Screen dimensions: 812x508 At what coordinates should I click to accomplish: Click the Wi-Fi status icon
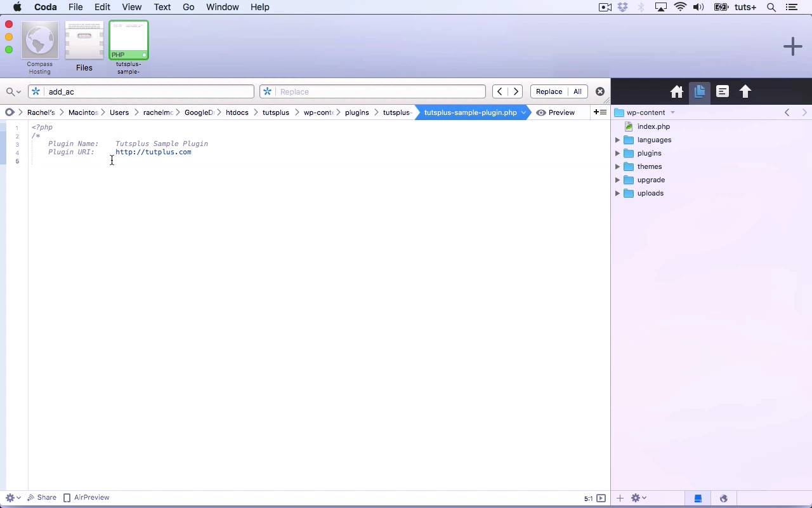pos(681,7)
